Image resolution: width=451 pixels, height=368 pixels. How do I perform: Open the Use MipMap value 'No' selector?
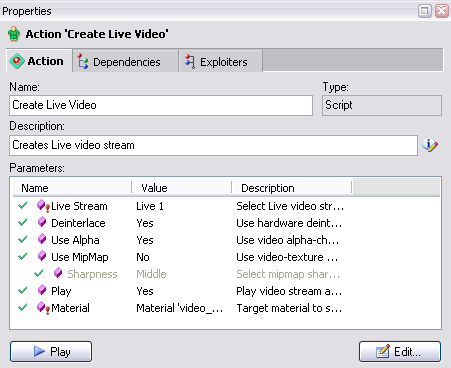143,257
